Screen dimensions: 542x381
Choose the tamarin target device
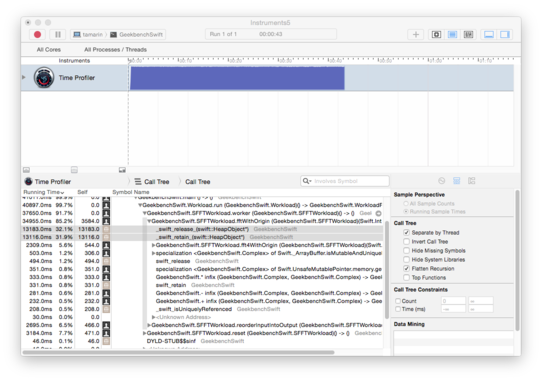[x=88, y=34]
